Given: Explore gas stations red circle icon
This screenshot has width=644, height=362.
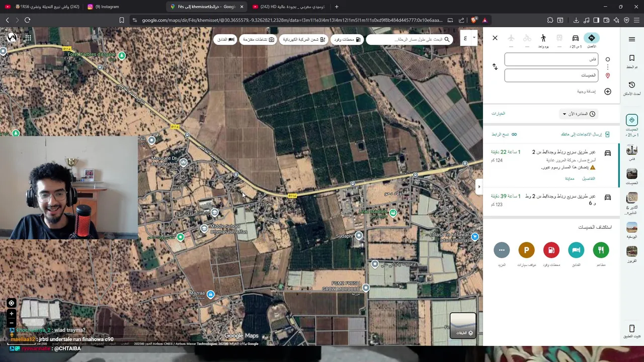Looking at the screenshot, I should (x=551, y=250).
